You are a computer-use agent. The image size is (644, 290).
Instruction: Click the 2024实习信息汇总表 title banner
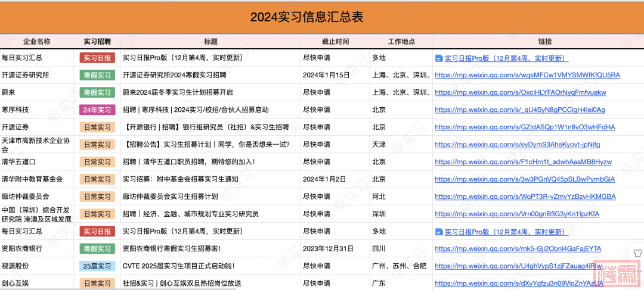coord(322,17)
